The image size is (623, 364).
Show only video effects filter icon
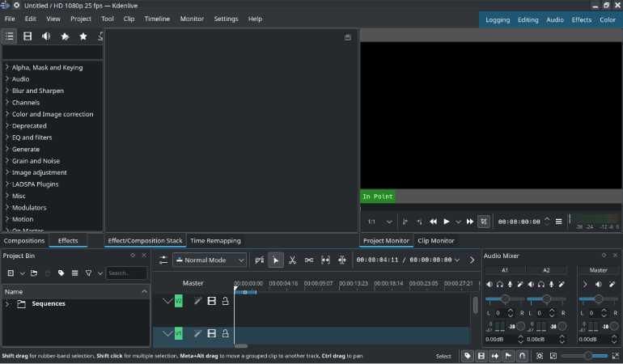coord(28,36)
